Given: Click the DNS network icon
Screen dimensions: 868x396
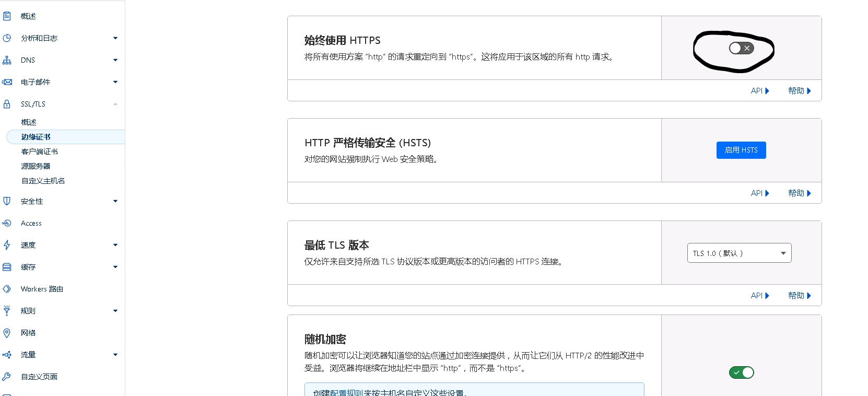Looking at the screenshot, I should 7,60.
